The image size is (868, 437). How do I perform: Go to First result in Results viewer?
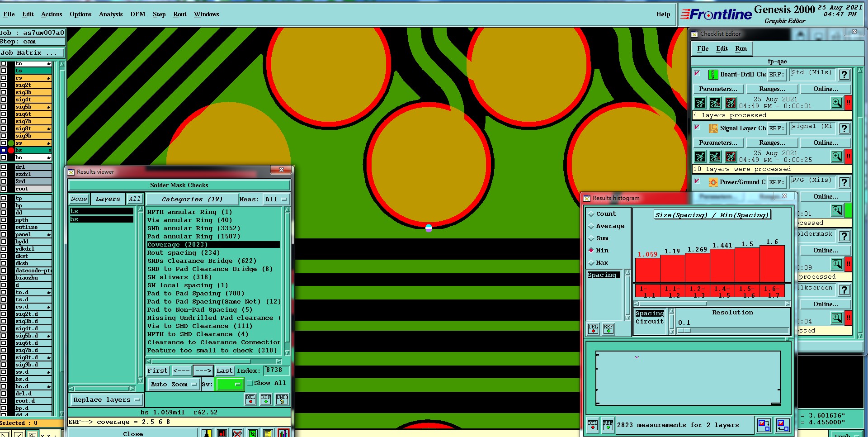[x=158, y=371]
